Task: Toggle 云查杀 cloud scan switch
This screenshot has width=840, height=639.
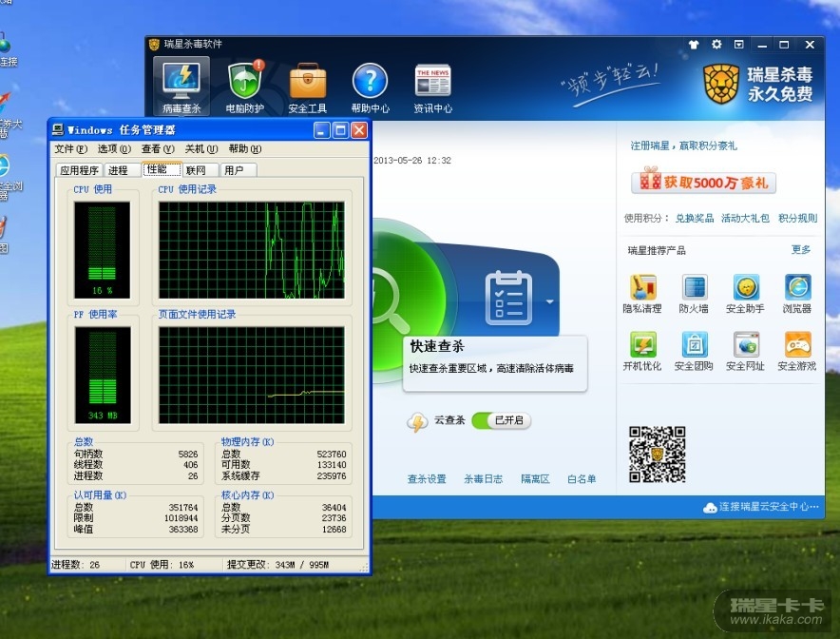Action: [502, 420]
